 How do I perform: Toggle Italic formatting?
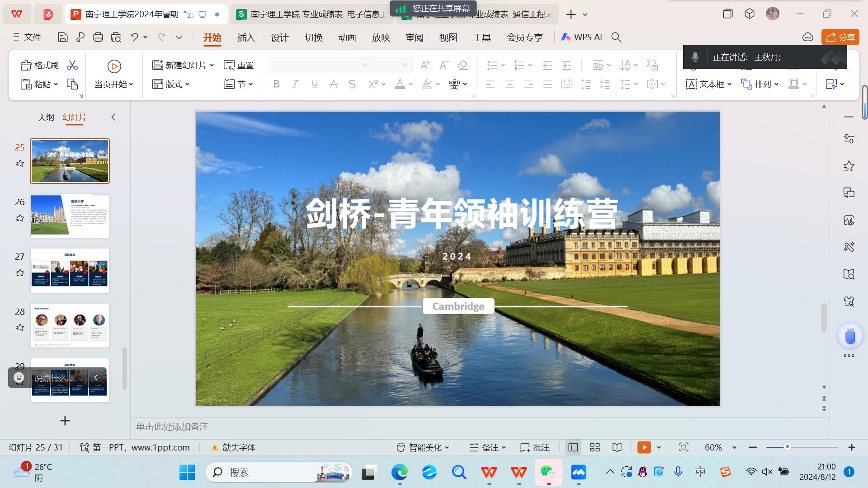point(295,84)
